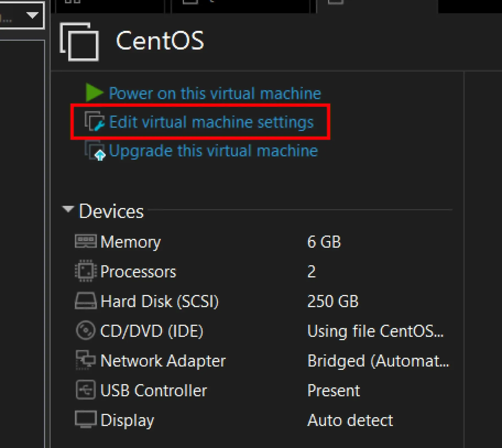Screen dimensions: 502x448
Task: Open the library dropdown arrow top left
Action: click(x=32, y=16)
